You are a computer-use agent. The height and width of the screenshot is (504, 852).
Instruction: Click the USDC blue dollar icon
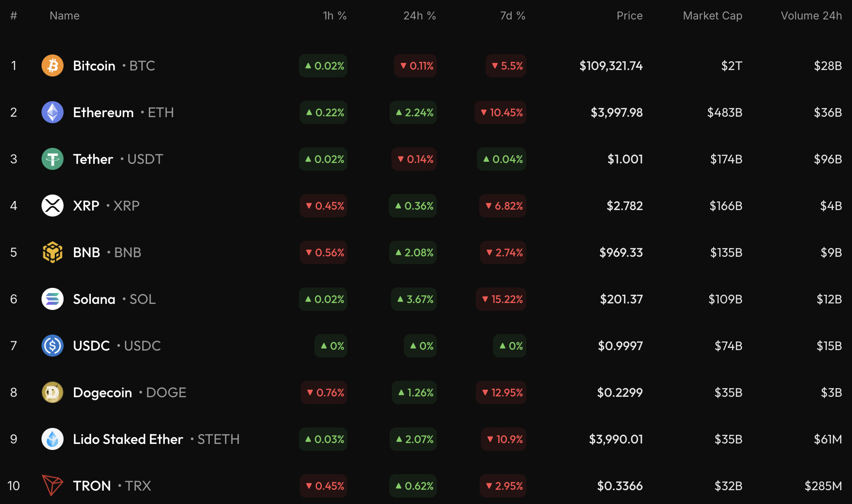tap(52, 346)
